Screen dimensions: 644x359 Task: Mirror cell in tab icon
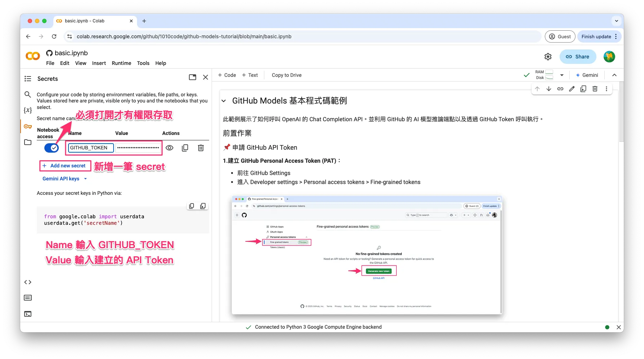[583, 89]
